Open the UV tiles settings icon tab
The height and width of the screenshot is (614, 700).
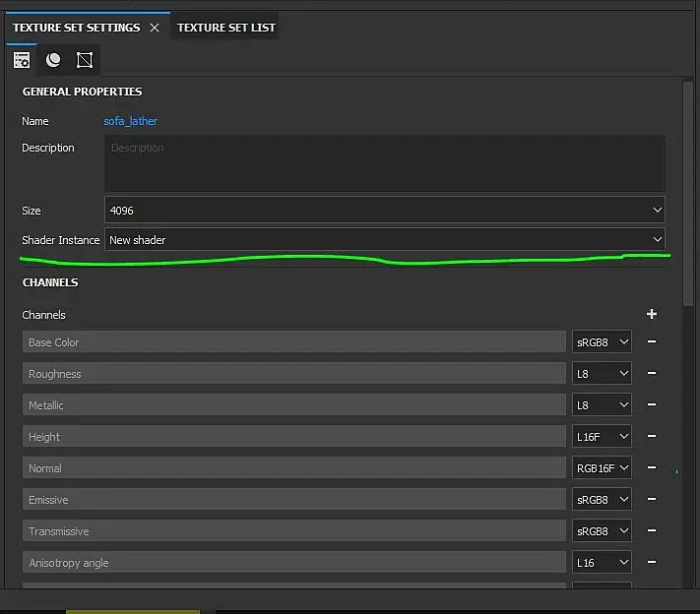pyautogui.click(x=85, y=60)
